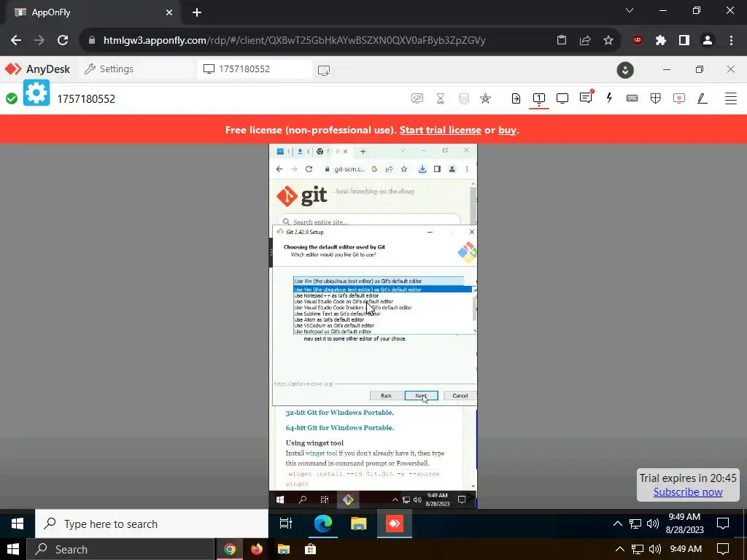Open the Chrome extensions puzzle icon

point(661,41)
